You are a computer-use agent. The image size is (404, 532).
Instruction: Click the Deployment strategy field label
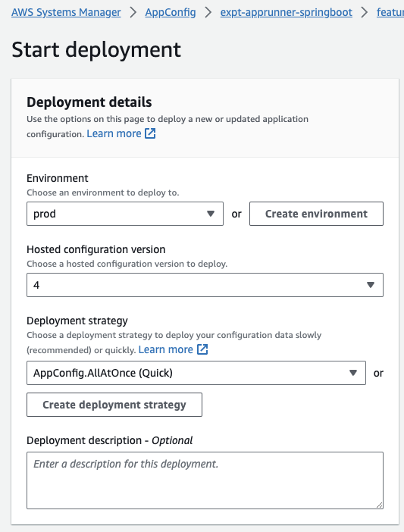coord(77,321)
